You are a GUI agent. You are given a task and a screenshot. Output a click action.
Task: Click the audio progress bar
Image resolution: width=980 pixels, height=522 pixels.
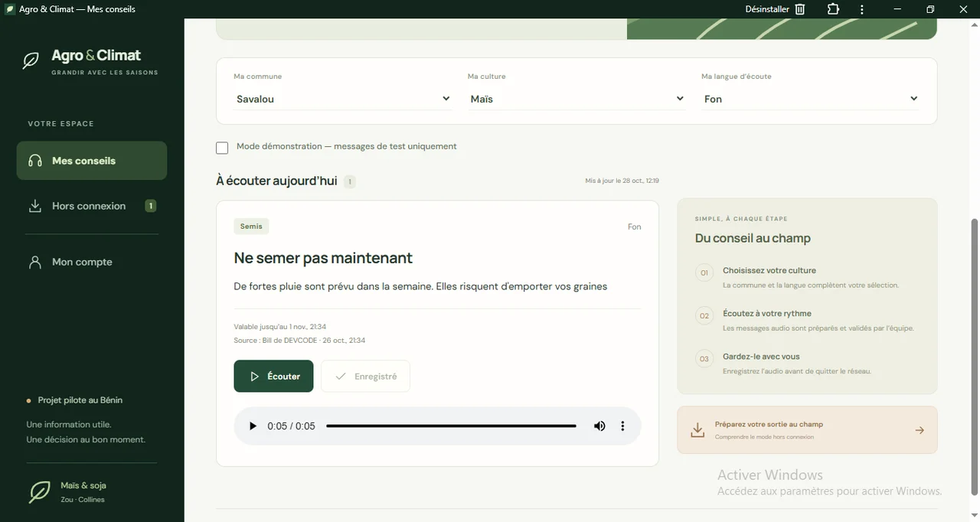[x=451, y=426]
